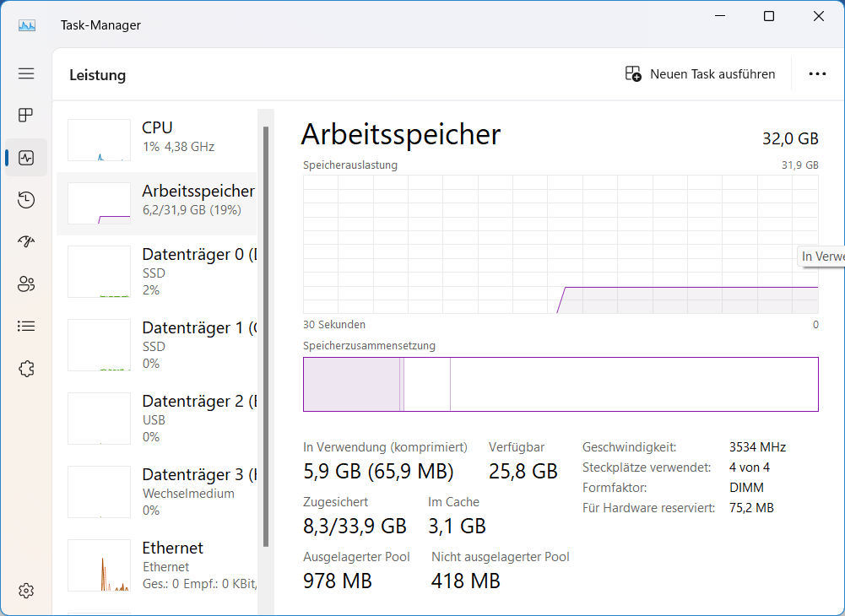
Task: Open the Users sidebar icon
Action: tap(26, 284)
